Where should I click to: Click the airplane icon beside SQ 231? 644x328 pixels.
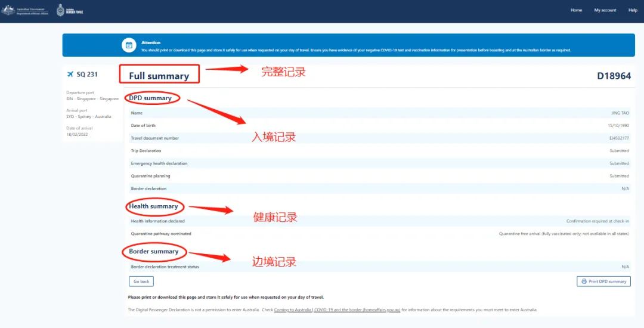[70, 75]
